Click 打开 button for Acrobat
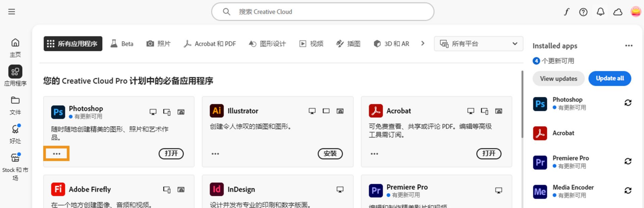 click(489, 153)
